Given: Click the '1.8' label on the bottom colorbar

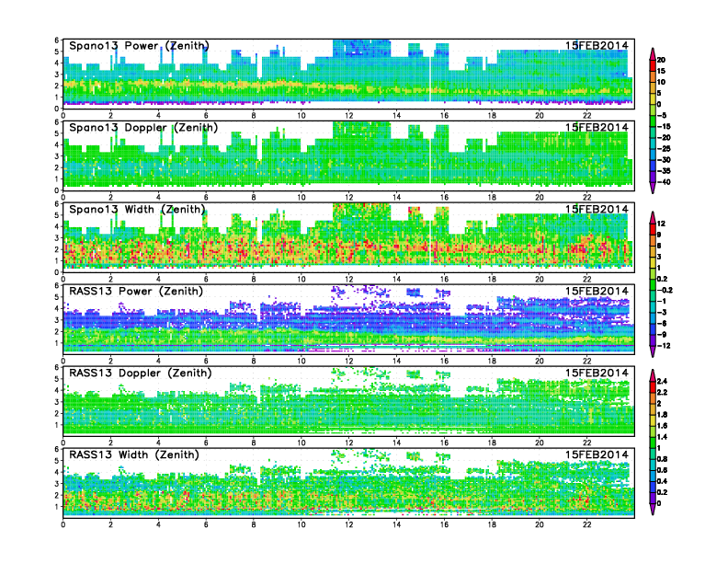Looking at the screenshot, I should coord(662,415).
